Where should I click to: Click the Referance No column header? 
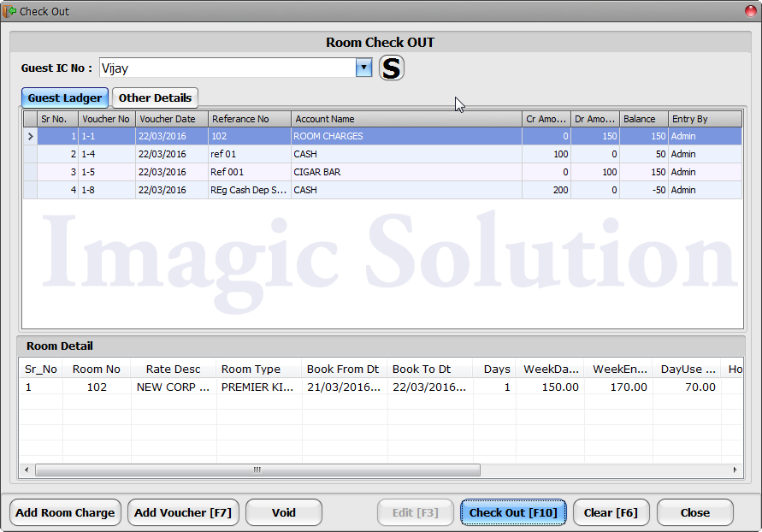[250, 119]
